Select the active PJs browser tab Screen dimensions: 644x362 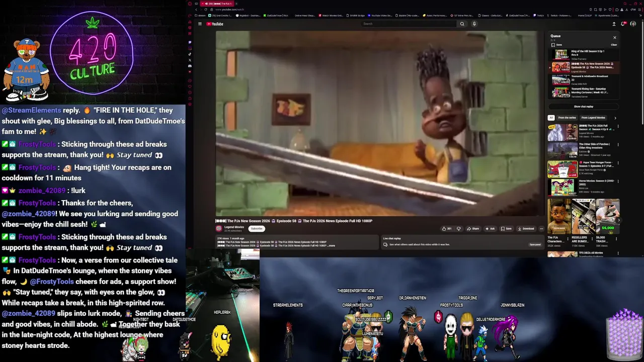[216, 4]
